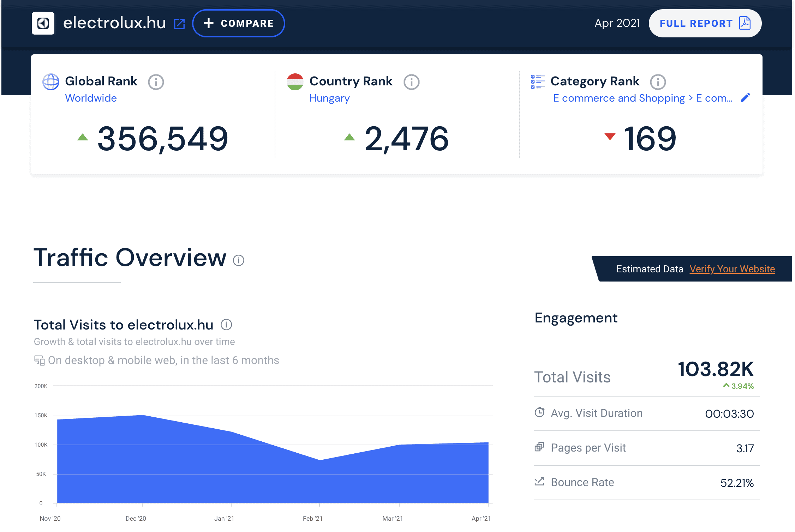
Task: Click the category list icon
Action: pos(538,82)
